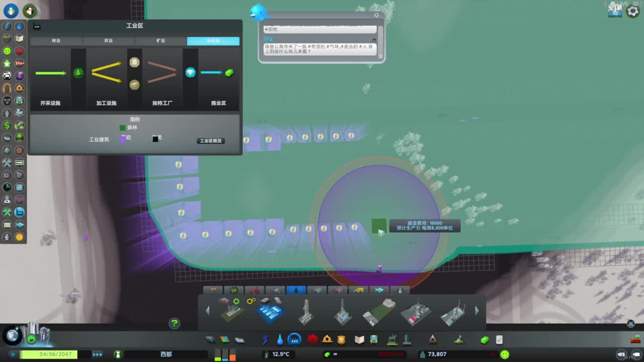Click the 12.9°C temperature readout
644x362 pixels.
pyautogui.click(x=281, y=354)
